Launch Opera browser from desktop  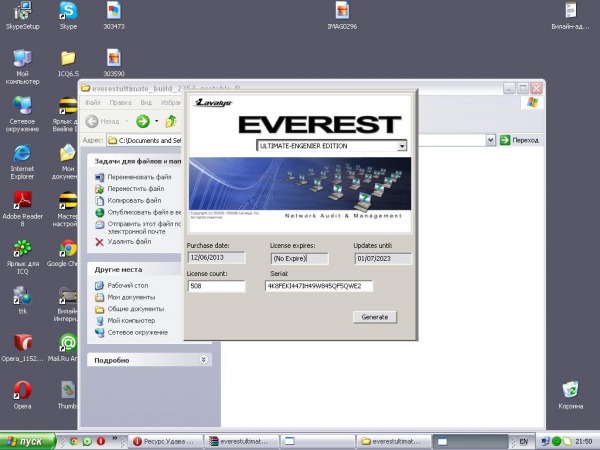(x=22, y=395)
